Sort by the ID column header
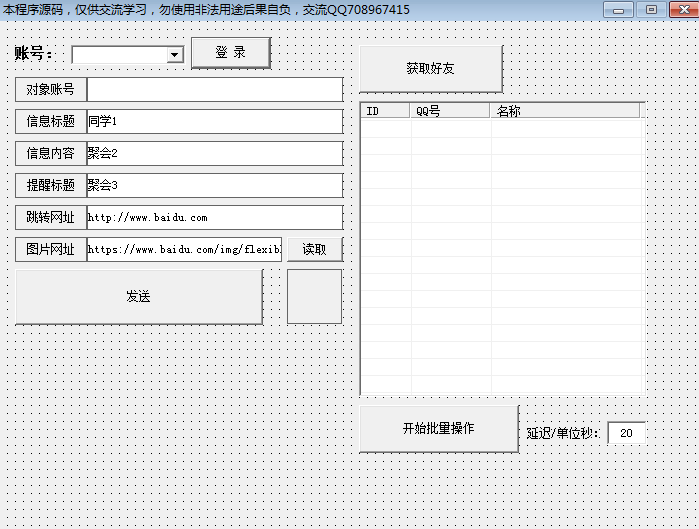 tap(385, 111)
